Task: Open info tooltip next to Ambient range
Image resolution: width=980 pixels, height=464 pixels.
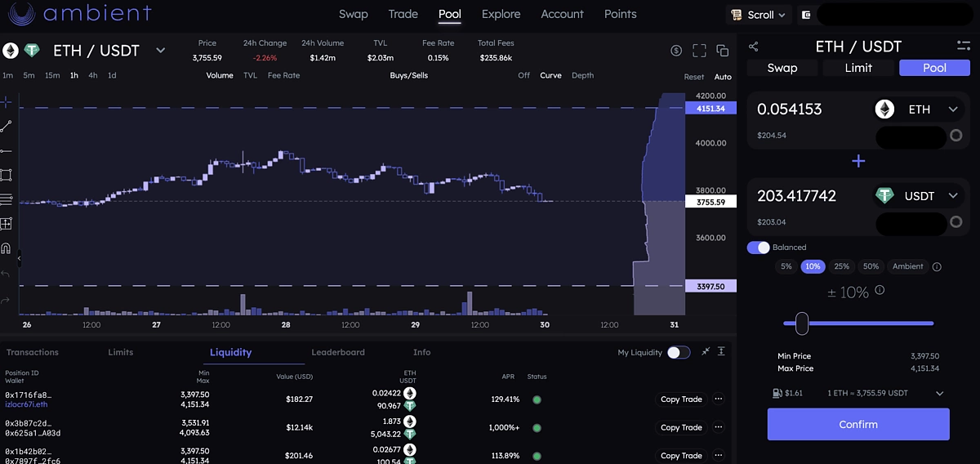Action: click(x=937, y=266)
